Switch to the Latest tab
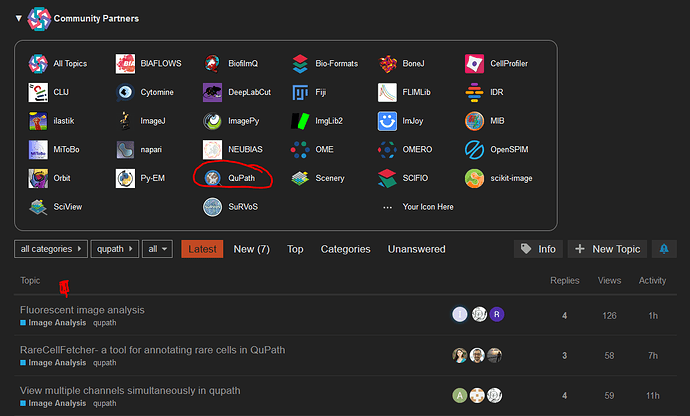 202,249
